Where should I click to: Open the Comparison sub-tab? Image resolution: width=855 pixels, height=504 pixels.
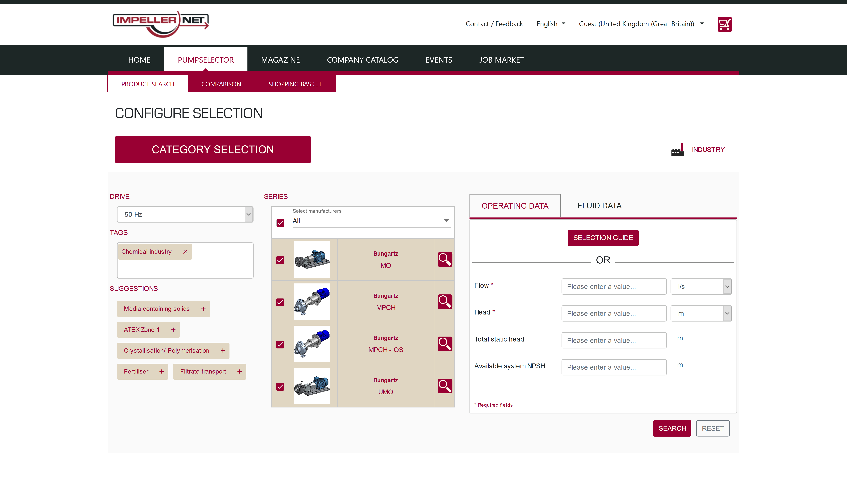pyautogui.click(x=221, y=84)
